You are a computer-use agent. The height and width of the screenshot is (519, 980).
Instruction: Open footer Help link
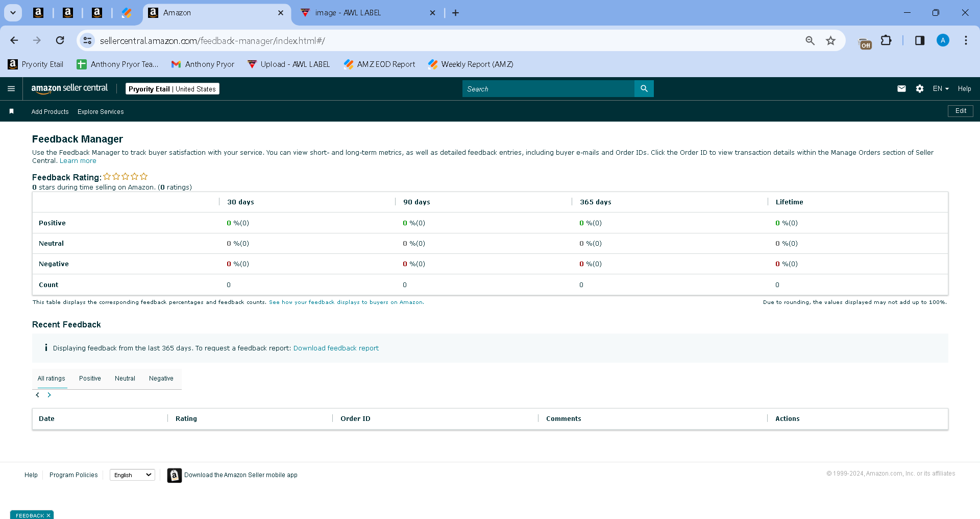31,475
